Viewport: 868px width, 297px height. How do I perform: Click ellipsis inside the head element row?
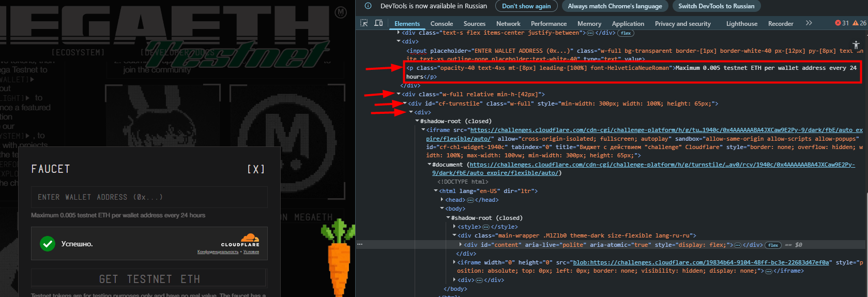tap(470, 200)
